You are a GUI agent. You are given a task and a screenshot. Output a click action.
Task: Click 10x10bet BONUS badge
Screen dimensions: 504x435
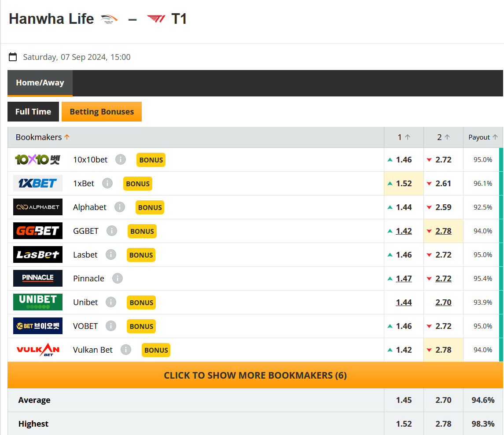(151, 160)
